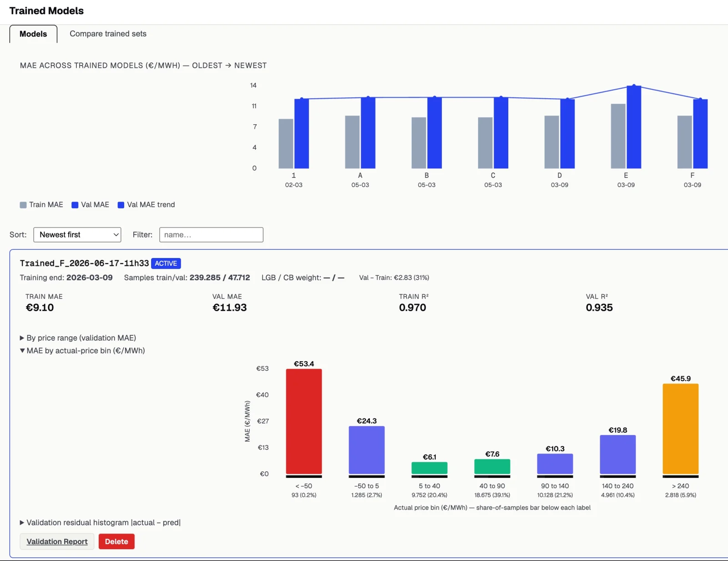Click the red Delete button

point(116,541)
